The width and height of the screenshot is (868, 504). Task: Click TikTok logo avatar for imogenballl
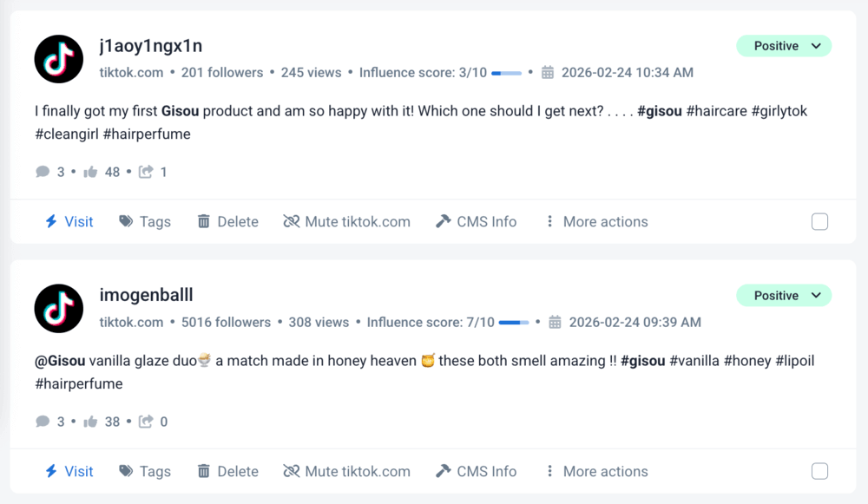tap(59, 309)
